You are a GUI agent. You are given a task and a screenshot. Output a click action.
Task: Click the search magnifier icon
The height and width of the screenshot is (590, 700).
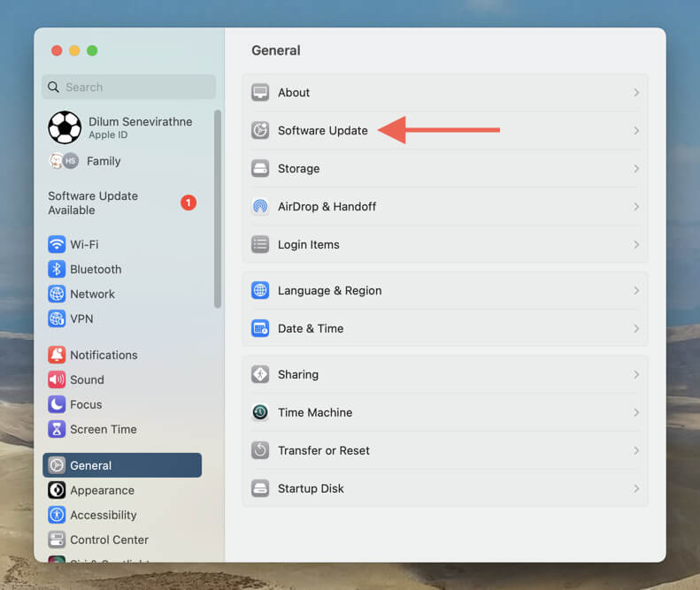[53, 87]
